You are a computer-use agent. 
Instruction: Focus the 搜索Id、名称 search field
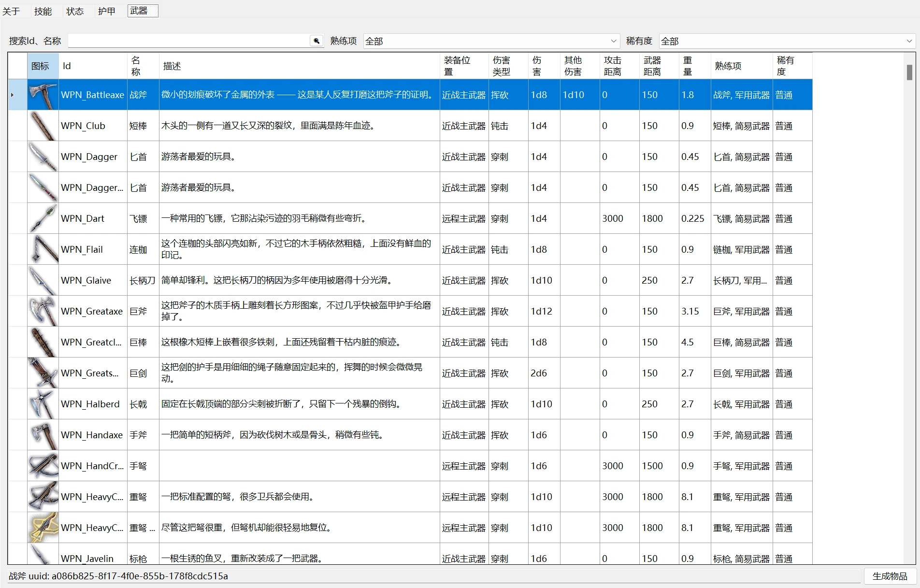(x=188, y=41)
